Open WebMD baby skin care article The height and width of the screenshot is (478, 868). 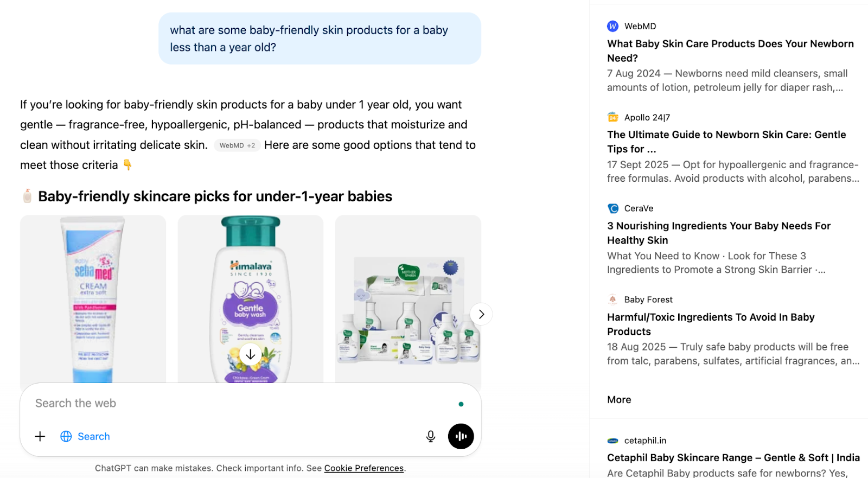coord(730,50)
